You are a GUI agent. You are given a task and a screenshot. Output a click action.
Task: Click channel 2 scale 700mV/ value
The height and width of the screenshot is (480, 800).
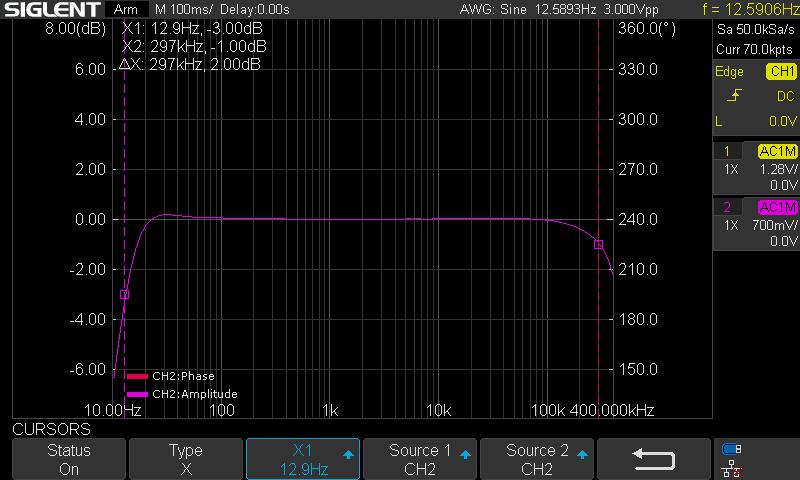pos(775,225)
